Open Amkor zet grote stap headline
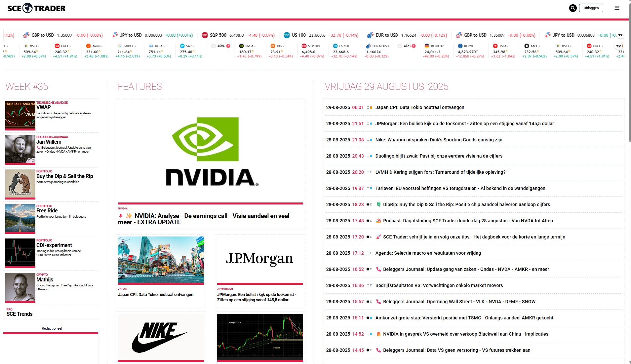Viewport: 631px width, 364px height. click(x=464, y=318)
